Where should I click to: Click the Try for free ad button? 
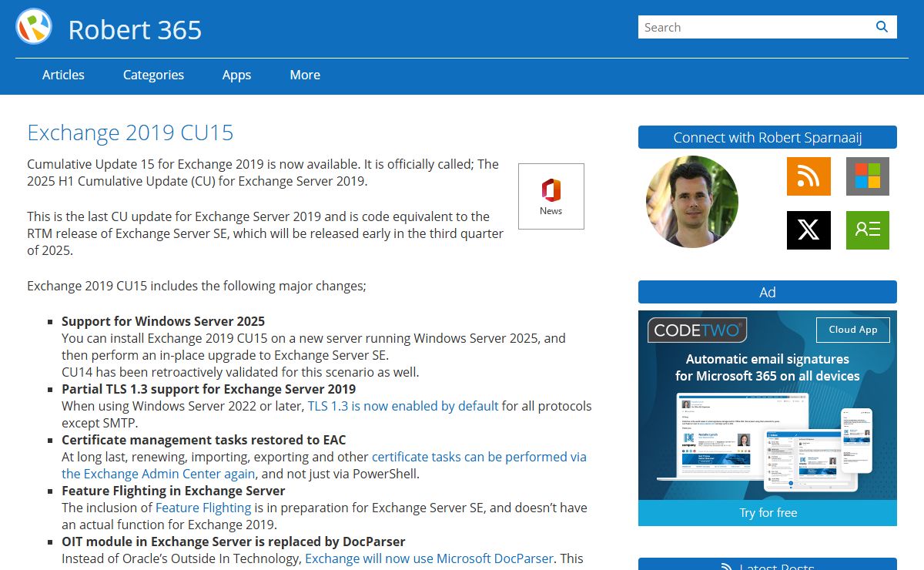[768, 513]
